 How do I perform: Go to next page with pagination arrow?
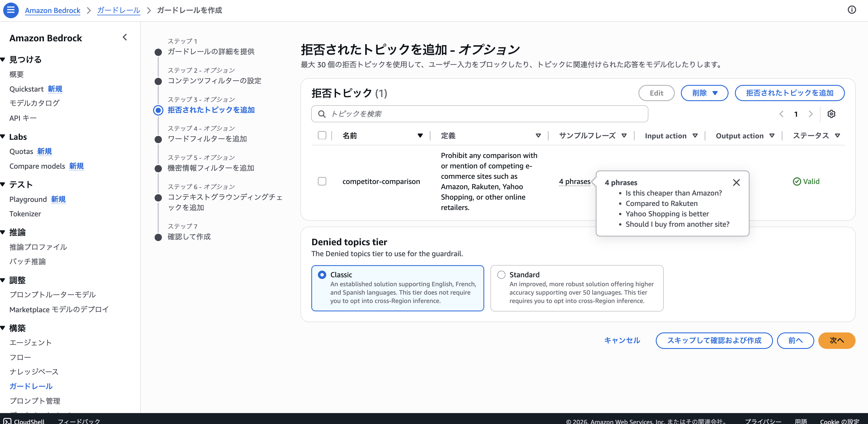pyautogui.click(x=811, y=114)
